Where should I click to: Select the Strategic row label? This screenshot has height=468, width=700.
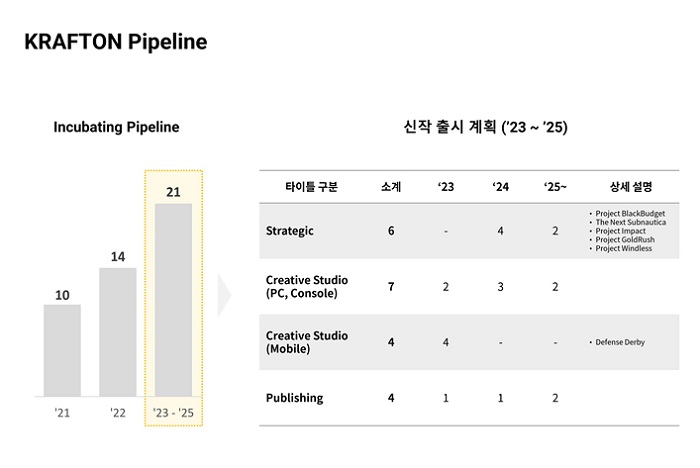290,231
